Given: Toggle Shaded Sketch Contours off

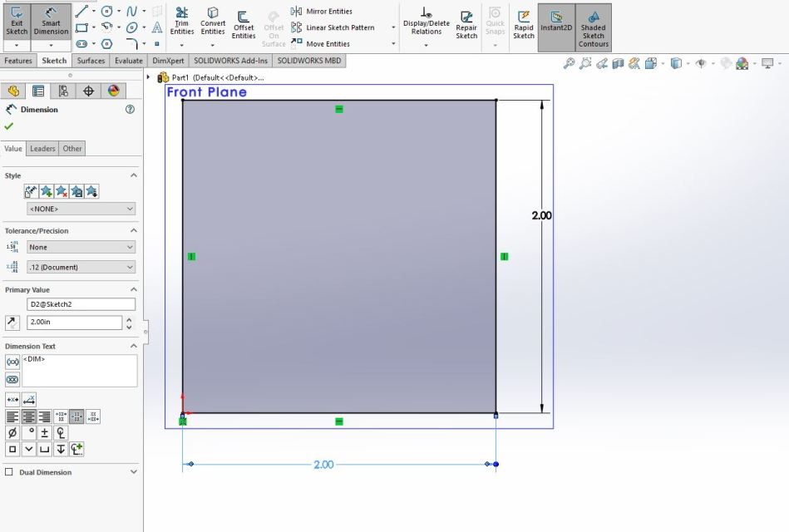Looking at the screenshot, I should (x=593, y=27).
